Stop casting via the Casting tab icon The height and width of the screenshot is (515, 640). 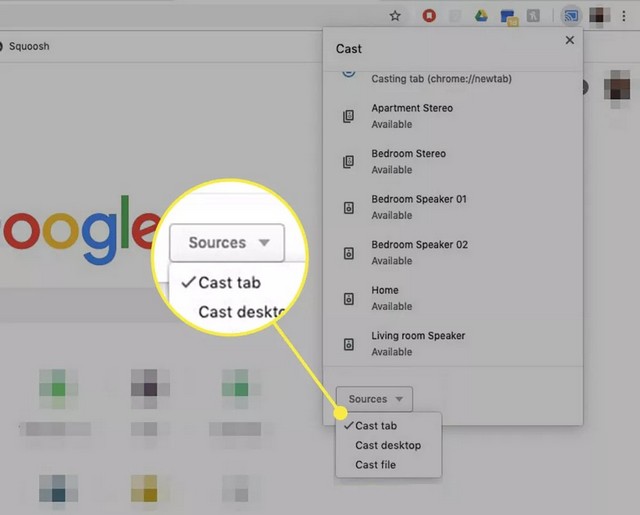point(348,71)
